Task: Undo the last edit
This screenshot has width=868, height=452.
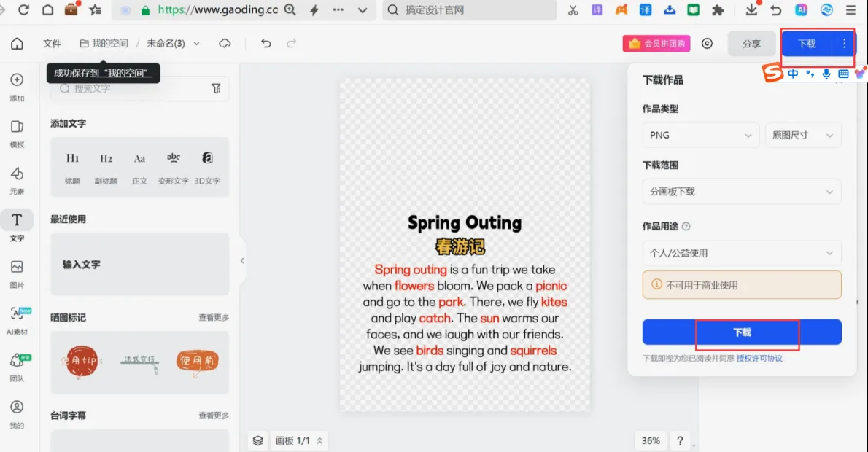Action: 266,44
